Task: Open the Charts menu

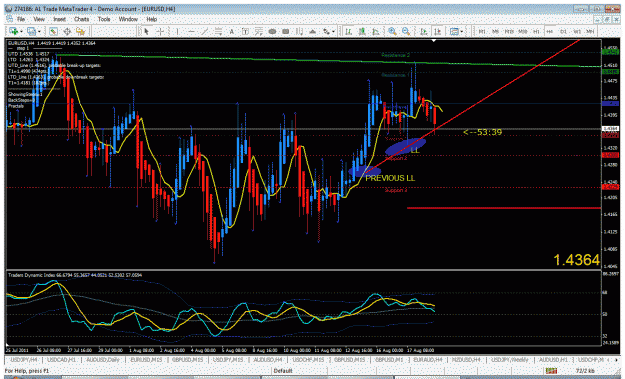Action: (81, 19)
